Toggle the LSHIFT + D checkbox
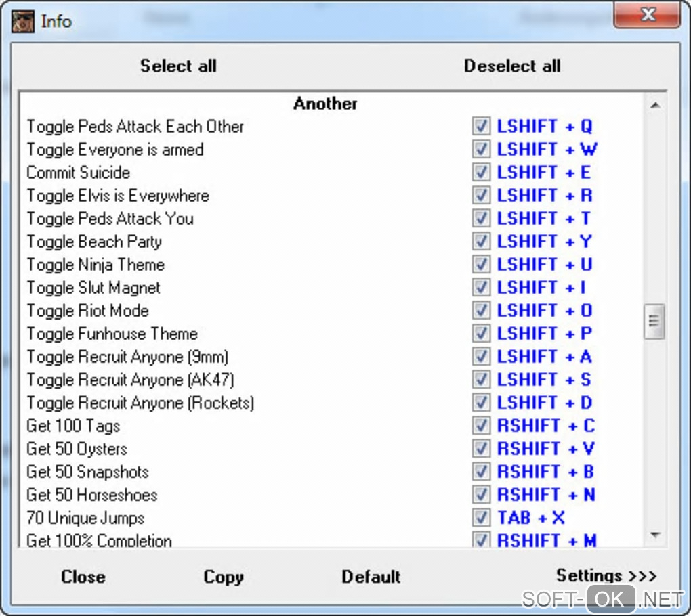691x616 pixels. click(x=481, y=403)
